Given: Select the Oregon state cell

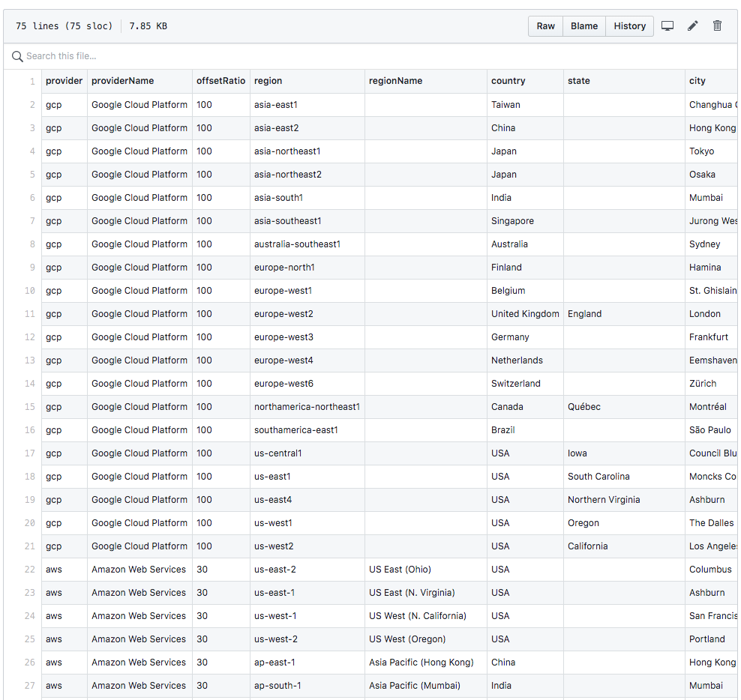Looking at the screenshot, I should tap(624, 523).
